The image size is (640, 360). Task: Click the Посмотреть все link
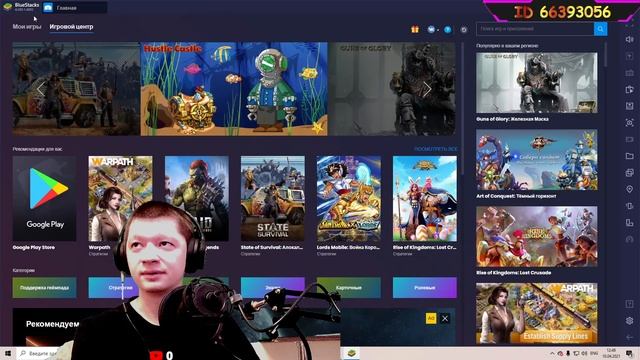point(436,149)
